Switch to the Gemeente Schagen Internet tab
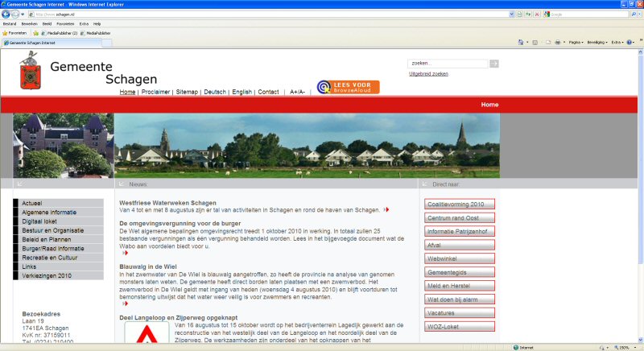Viewport: 644px width, 351px height. click(x=36, y=42)
